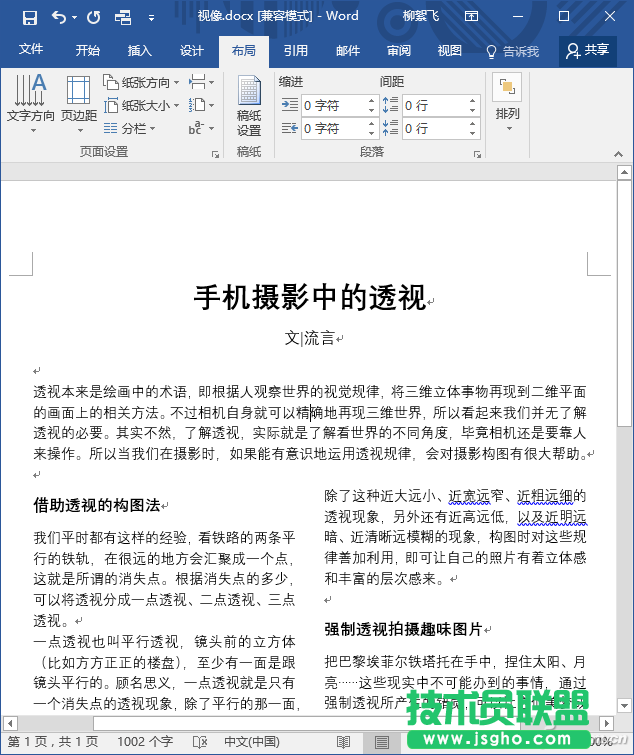Click the user name 柳絮飞 in title bar
Viewport: 634px width, 755px height.
421,16
